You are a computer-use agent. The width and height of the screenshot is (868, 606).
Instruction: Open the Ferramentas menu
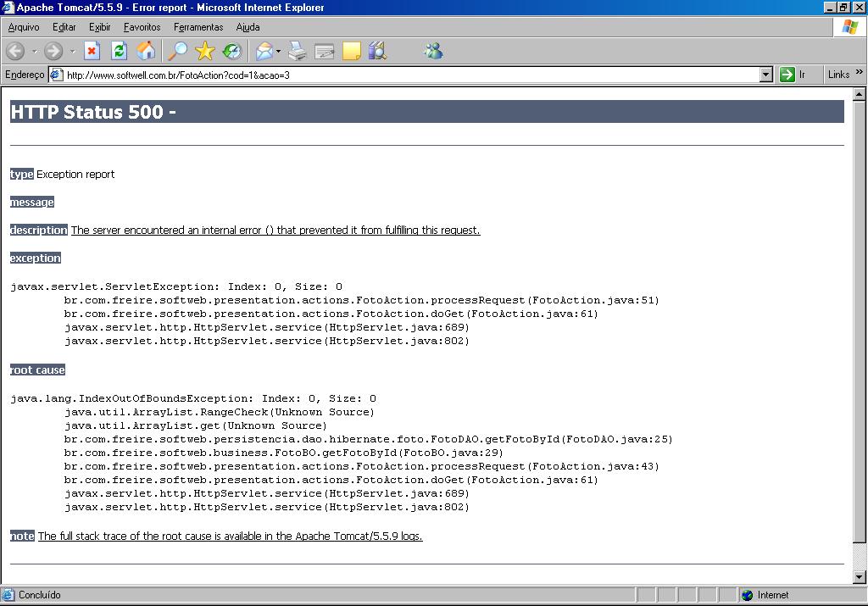(x=198, y=27)
